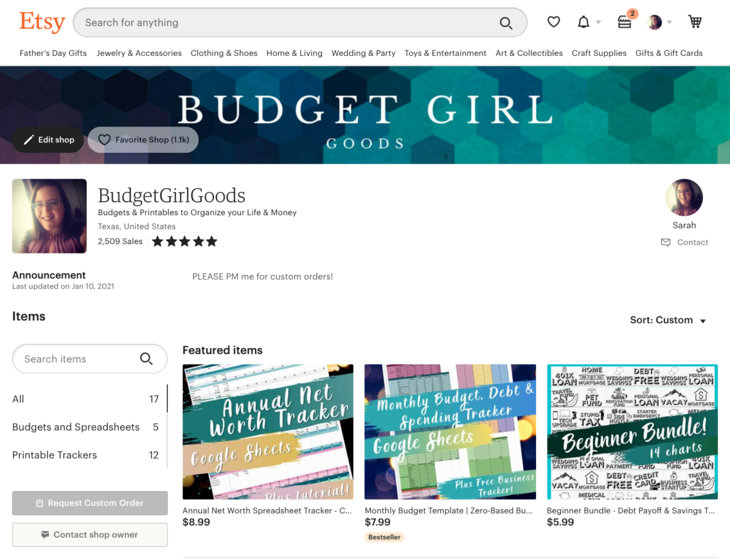Open Beginner Bundle thumbnail
This screenshot has height=560, width=730.
(x=632, y=432)
